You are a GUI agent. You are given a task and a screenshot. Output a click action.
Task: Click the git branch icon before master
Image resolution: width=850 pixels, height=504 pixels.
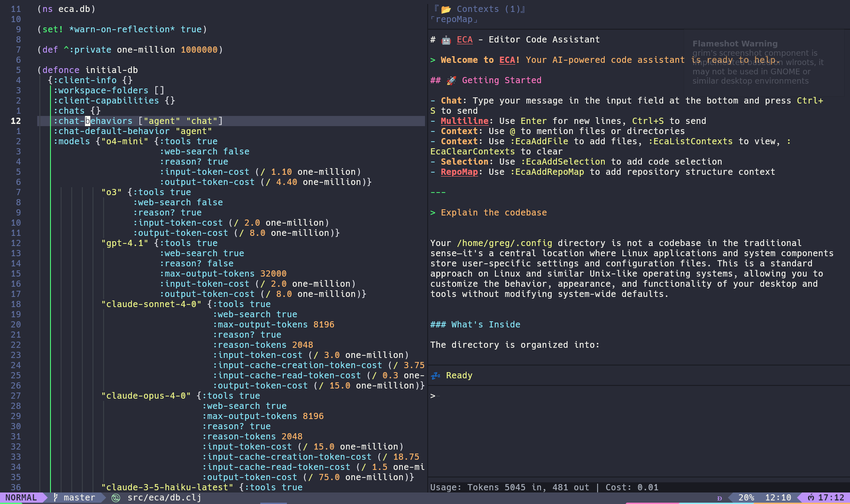(x=54, y=497)
